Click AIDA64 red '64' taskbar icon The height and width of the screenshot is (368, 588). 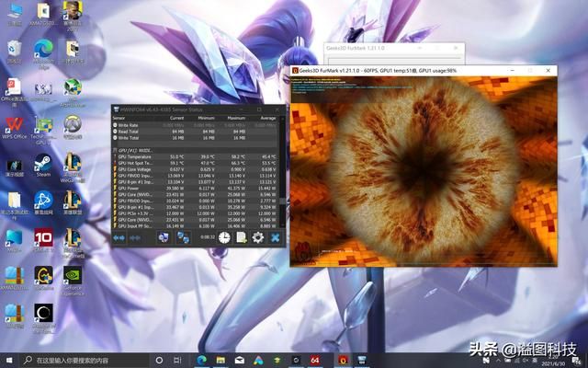click(x=315, y=361)
